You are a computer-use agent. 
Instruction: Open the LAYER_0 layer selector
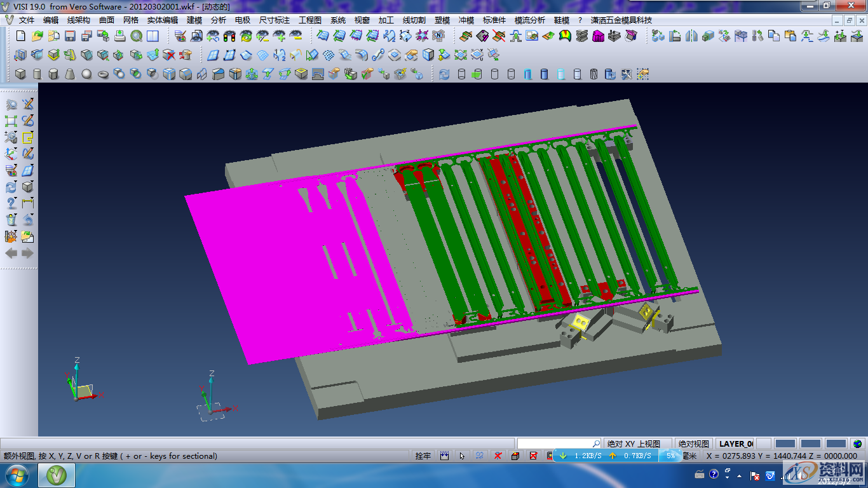(735, 444)
